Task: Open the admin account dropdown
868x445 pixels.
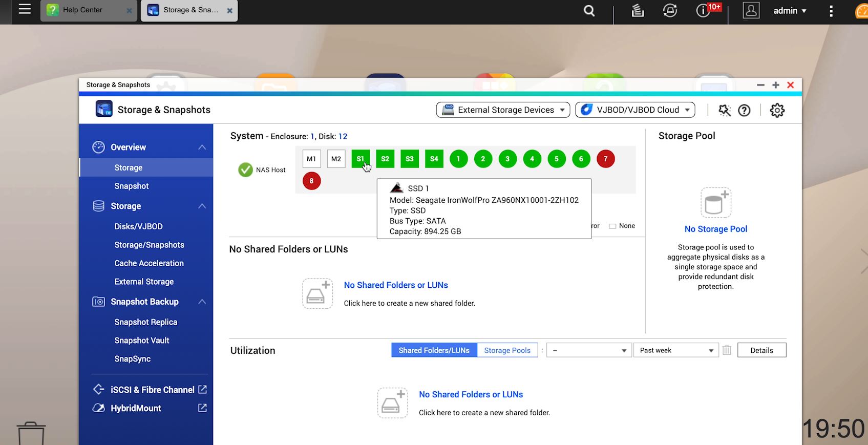Action: (x=790, y=11)
